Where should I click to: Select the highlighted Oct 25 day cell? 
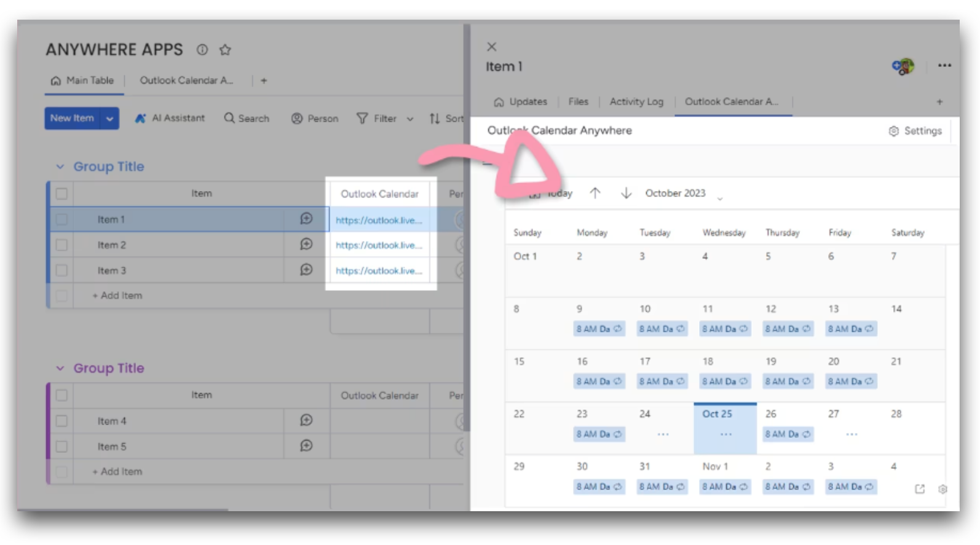pyautogui.click(x=725, y=429)
